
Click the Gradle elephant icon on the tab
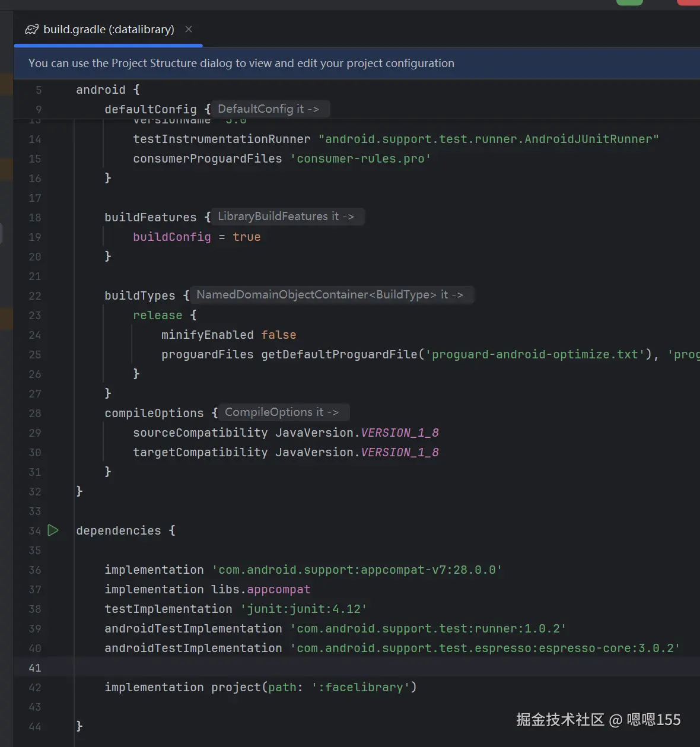[x=32, y=29]
